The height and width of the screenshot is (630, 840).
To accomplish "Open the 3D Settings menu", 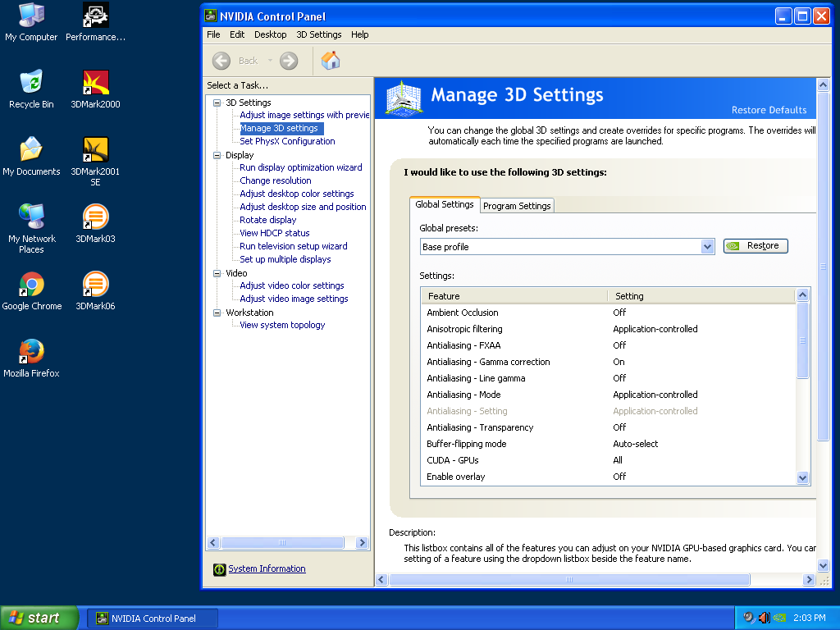I will 318,34.
